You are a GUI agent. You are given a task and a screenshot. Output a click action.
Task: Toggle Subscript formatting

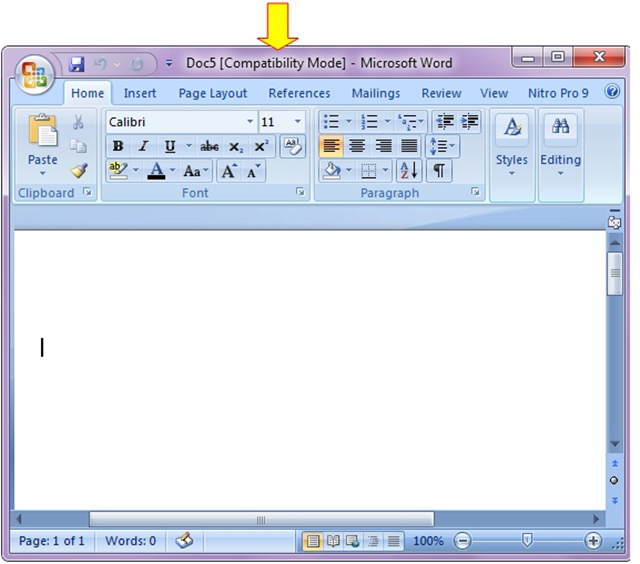pyautogui.click(x=236, y=146)
